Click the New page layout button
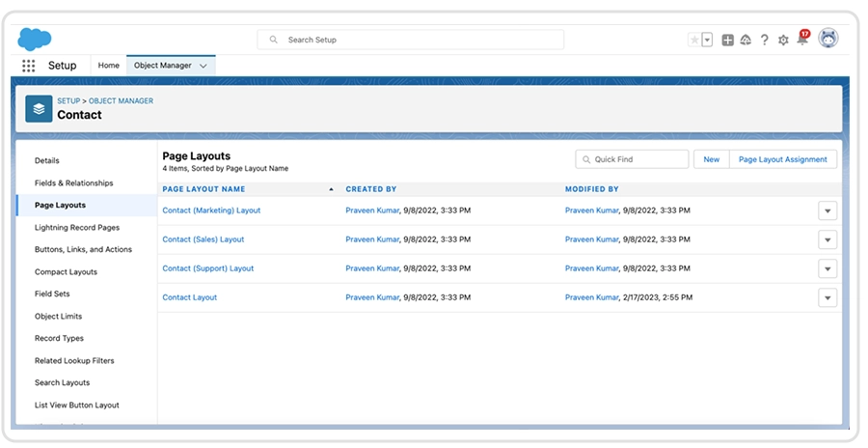The image size is (868, 448). coord(711,159)
